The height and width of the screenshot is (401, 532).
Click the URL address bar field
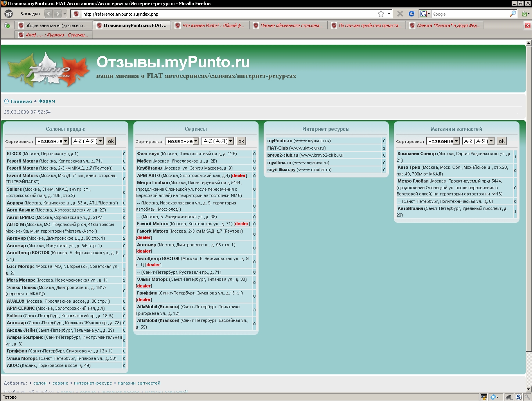point(227,14)
